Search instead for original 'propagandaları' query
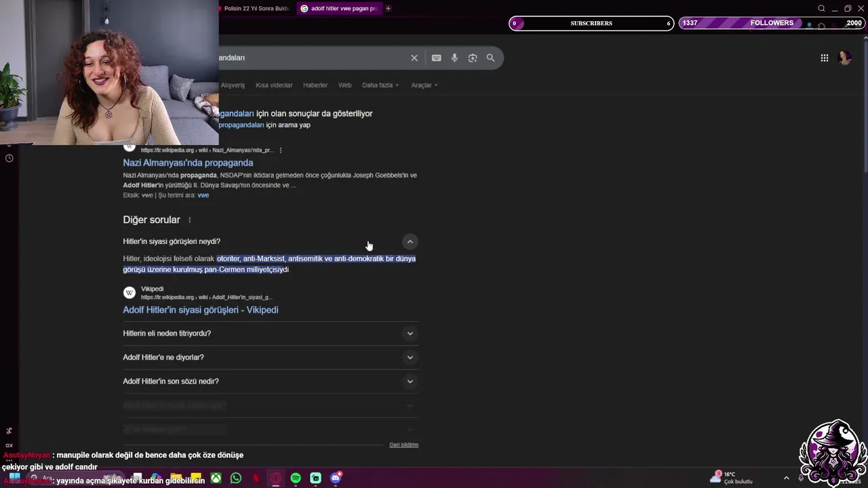This screenshot has width=868, height=488. pyautogui.click(x=241, y=125)
